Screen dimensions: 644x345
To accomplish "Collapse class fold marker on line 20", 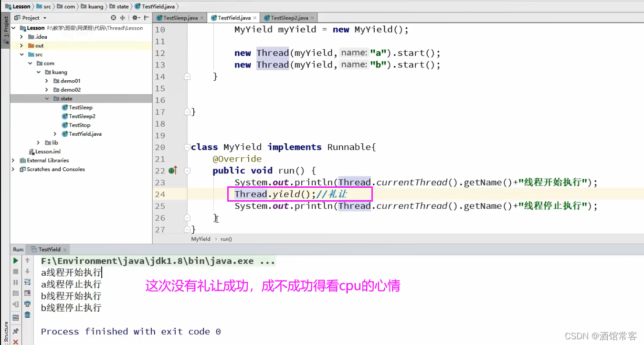I will pyautogui.click(x=187, y=147).
